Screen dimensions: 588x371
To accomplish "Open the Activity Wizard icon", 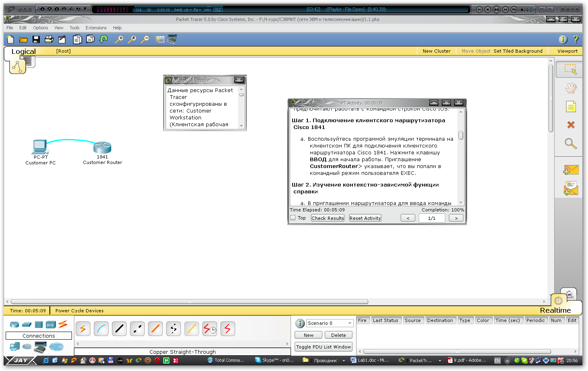I will [x=62, y=39].
